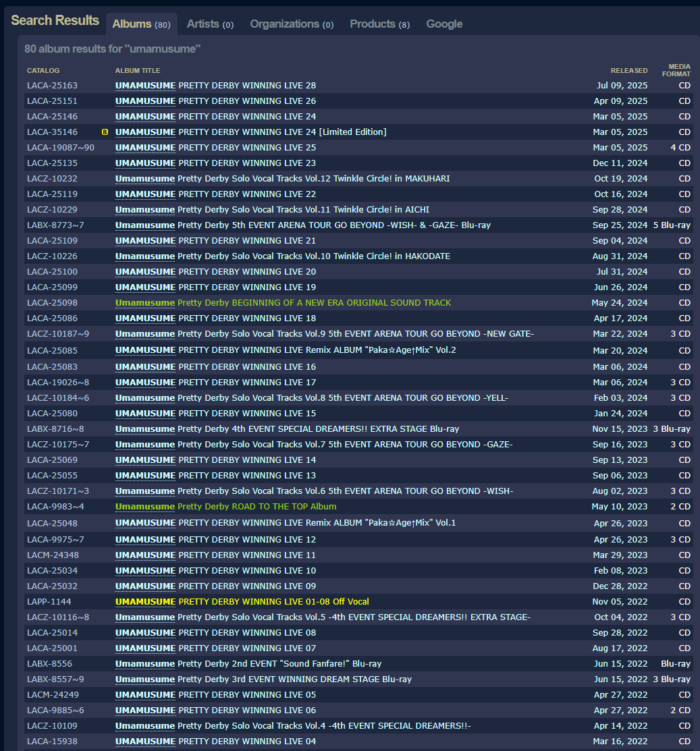Click the bonus icon beside LACA-35146

pos(105,132)
